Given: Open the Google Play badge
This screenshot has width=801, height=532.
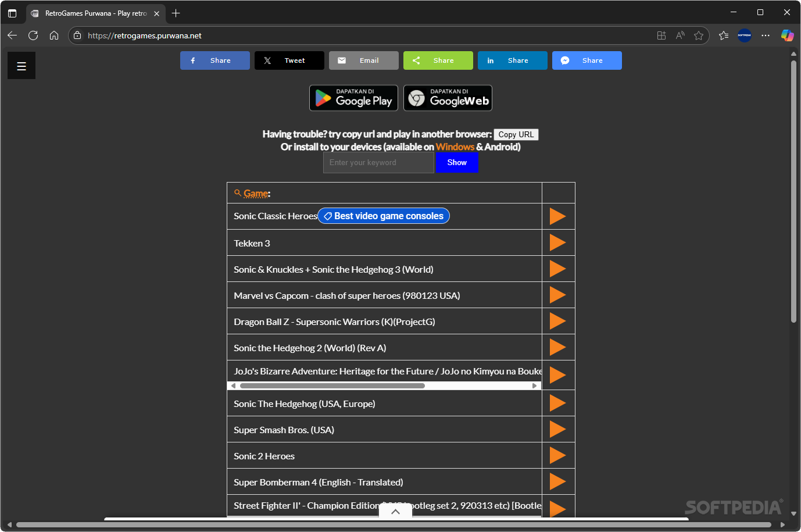Looking at the screenshot, I should (354, 98).
